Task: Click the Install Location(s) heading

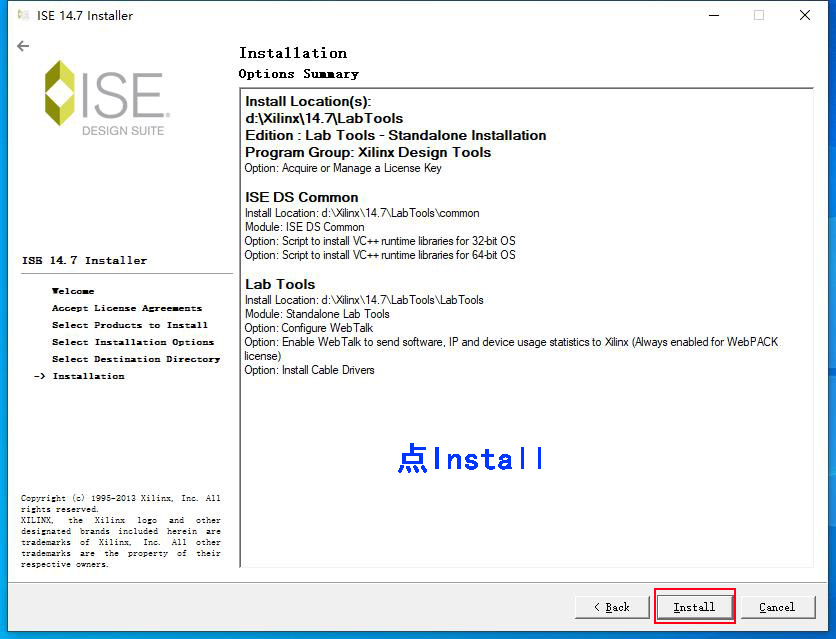Action: [x=308, y=101]
